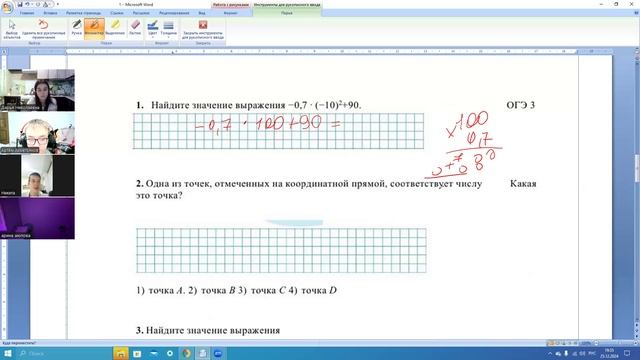Open the View (Вид) ribbon tab

tap(202, 13)
